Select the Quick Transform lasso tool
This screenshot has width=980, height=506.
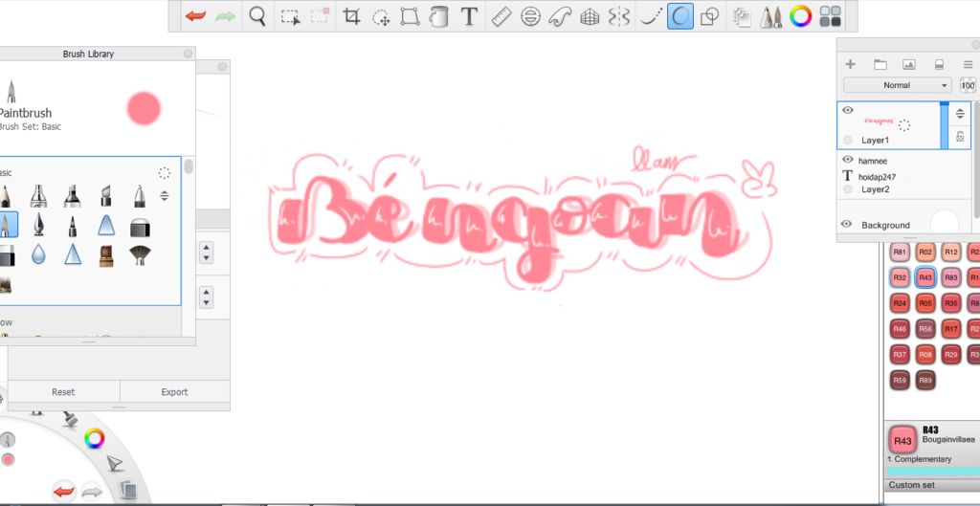pyautogui.click(x=381, y=17)
